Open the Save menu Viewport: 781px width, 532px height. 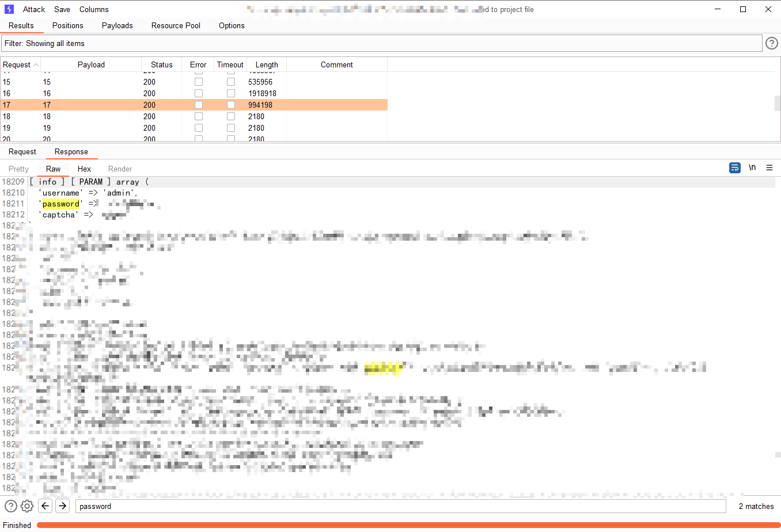coord(62,9)
